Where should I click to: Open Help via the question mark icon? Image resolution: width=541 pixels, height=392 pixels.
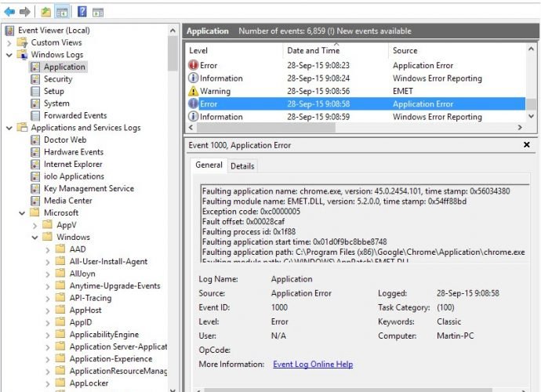click(82, 12)
